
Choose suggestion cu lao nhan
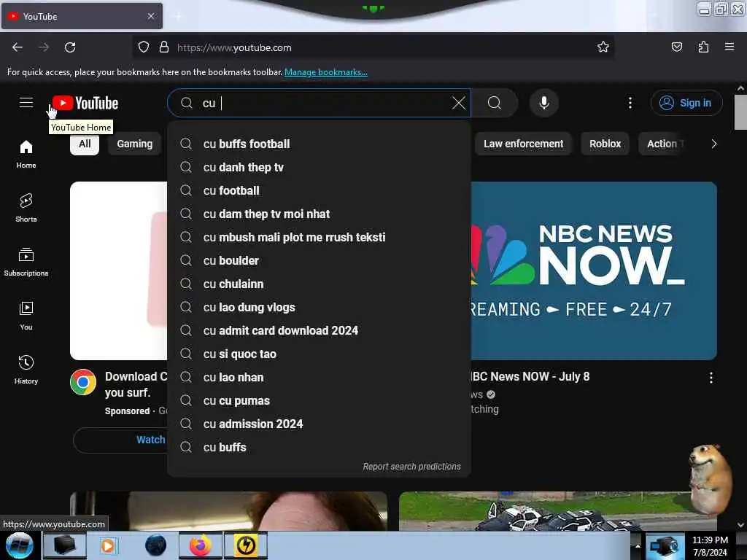(320, 377)
